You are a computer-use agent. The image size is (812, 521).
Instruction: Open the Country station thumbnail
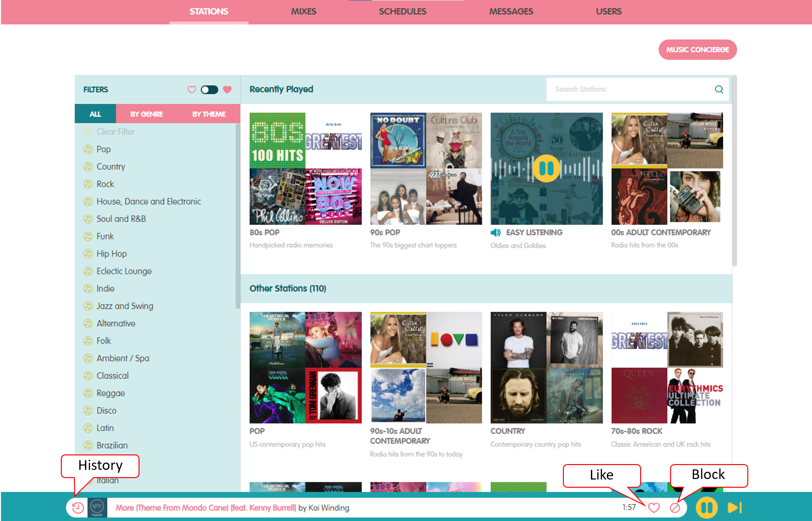546,368
